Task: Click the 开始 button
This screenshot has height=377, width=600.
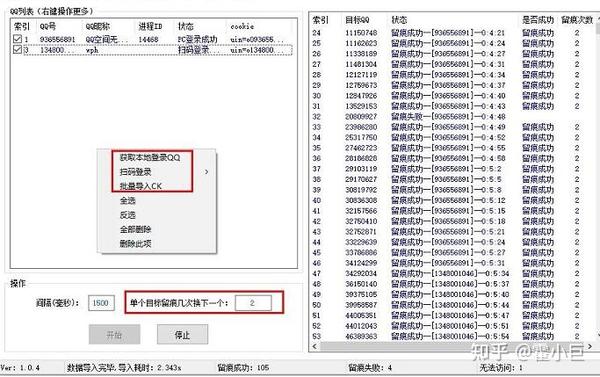Action: pos(114,335)
